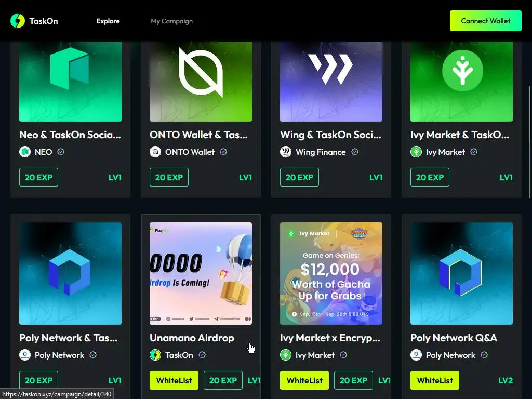Switch to the Explore tab
Image resolution: width=532 pixels, height=399 pixels.
coord(108,21)
